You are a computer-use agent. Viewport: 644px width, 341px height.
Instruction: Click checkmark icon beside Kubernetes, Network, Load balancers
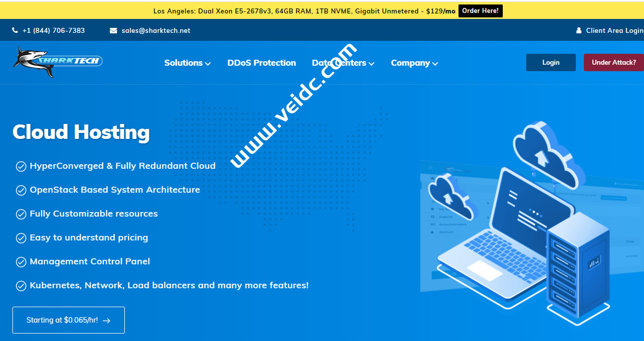click(21, 286)
